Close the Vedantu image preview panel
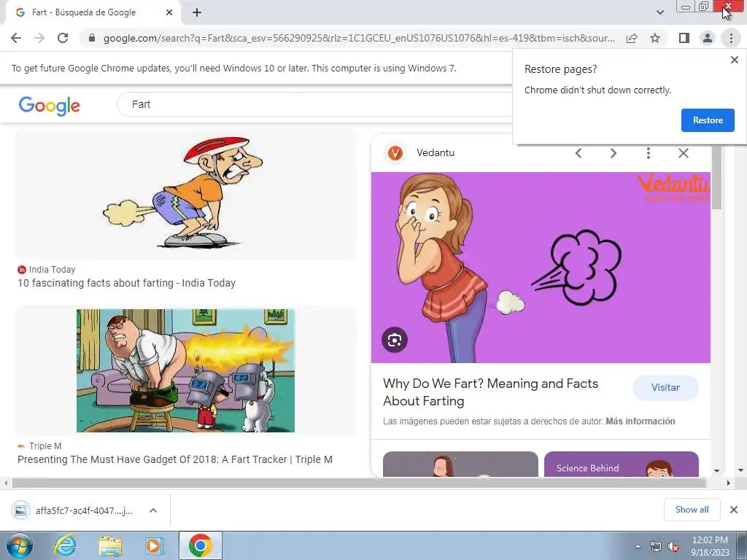Screen dimensions: 747x560 (683, 153)
